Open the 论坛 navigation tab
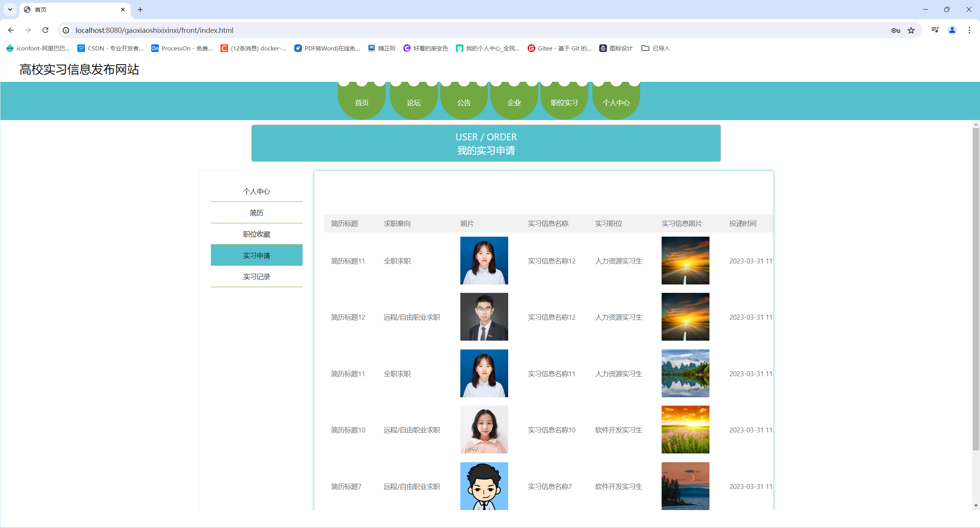980x528 pixels. point(413,102)
